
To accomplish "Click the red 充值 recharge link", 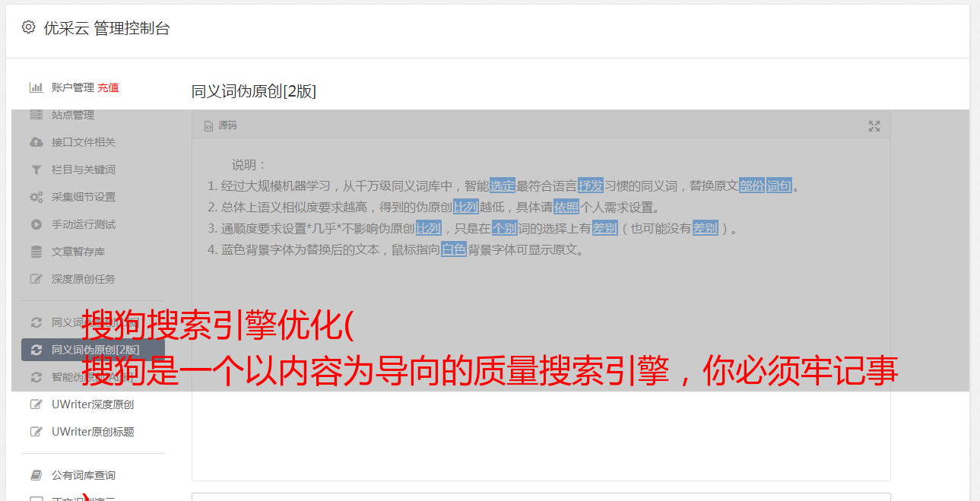I will (x=108, y=87).
